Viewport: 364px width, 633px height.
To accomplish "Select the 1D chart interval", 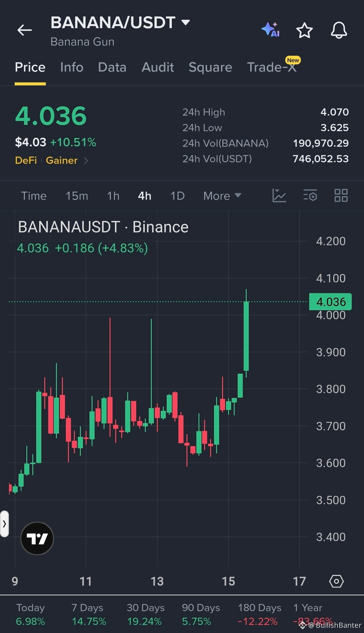I will coord(178,196).
